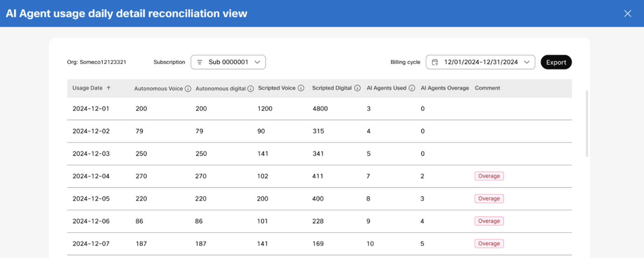Viewport: 644px width, 258px height.
Task: Click info icon next to Autonomous Voice
Action: (x=188, y=89)
